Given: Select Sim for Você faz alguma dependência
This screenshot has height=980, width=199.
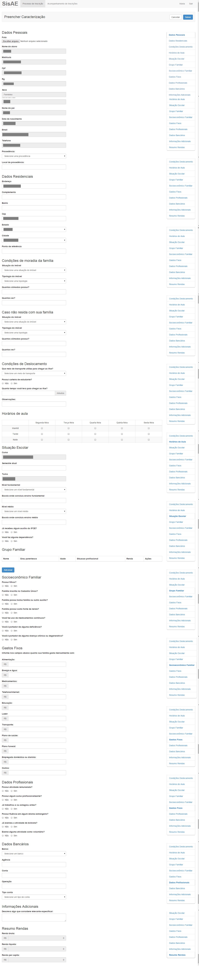Looking at the screenshot, I should point(12,541).
